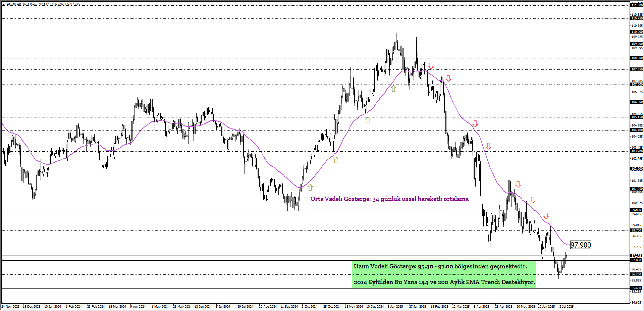
Task: Click the 107.000 price level label
Action: point(637,85)
